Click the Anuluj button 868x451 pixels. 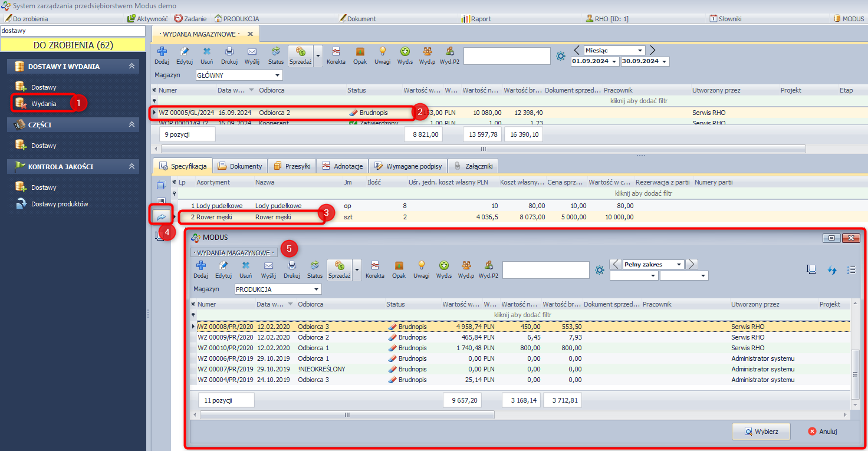point(823,432)
